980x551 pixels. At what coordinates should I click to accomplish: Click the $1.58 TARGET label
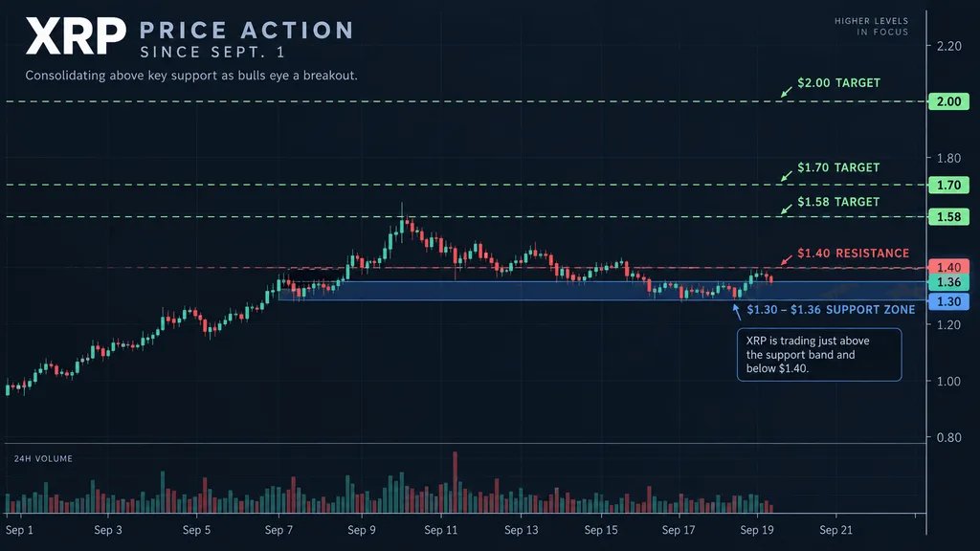pyautogui.click(x=838, y=202)
